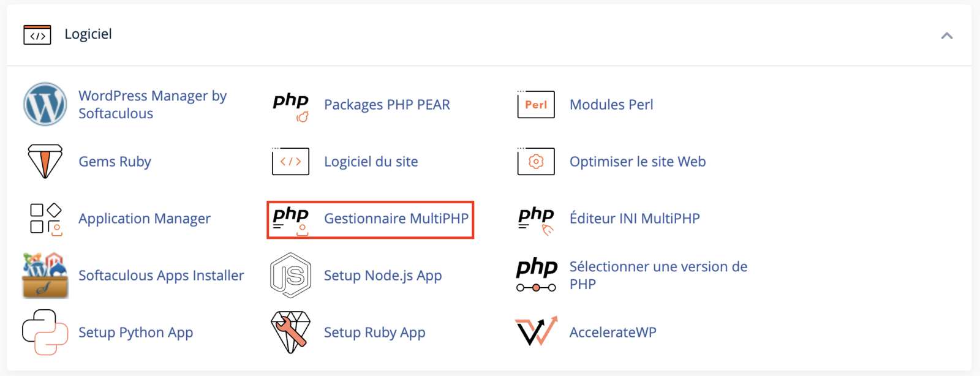Open the PHP version selector icon
Viewport: 980px width, 376px height.
[x=537, y=275]
